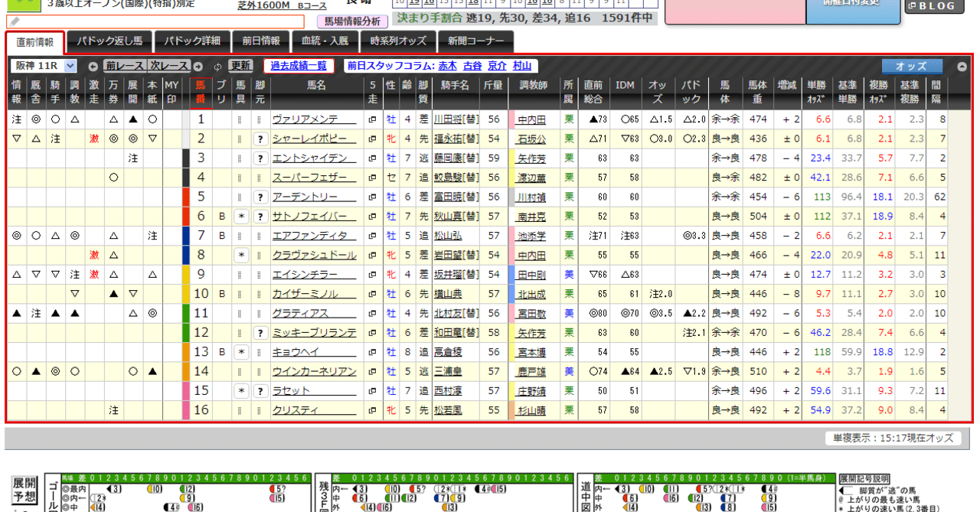Click the previous race circled arrow icon
The image size is (980, 512).
(x=93, y=67)
